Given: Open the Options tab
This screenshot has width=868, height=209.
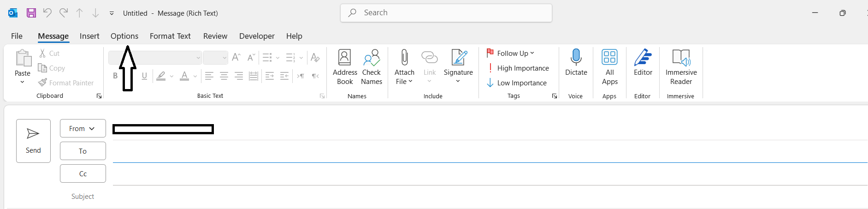Looking at the screenshot, I should 124,36.
